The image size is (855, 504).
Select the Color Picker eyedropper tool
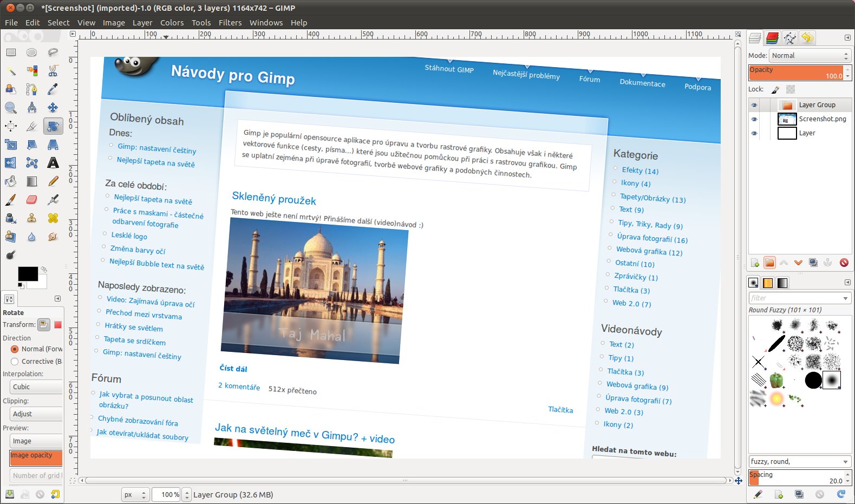click(x=53, y=89)
